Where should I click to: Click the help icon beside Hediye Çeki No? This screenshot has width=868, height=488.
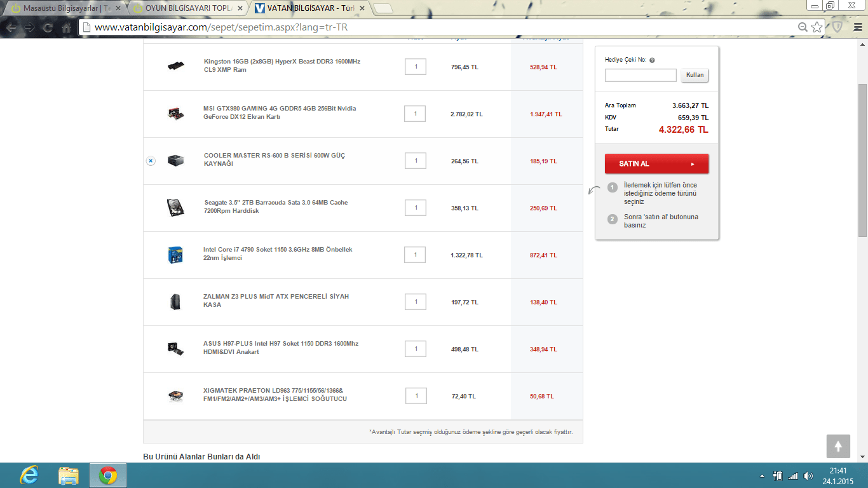coord(652,60)
